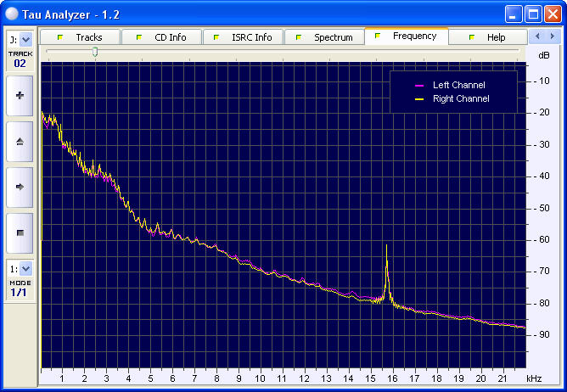Expand the J: drive dropdown
This screenshot has height=392, width=567.
[25, 40]
